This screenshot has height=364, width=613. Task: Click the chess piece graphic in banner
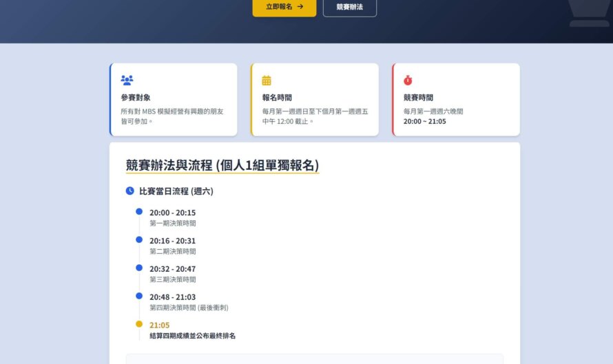589,14
